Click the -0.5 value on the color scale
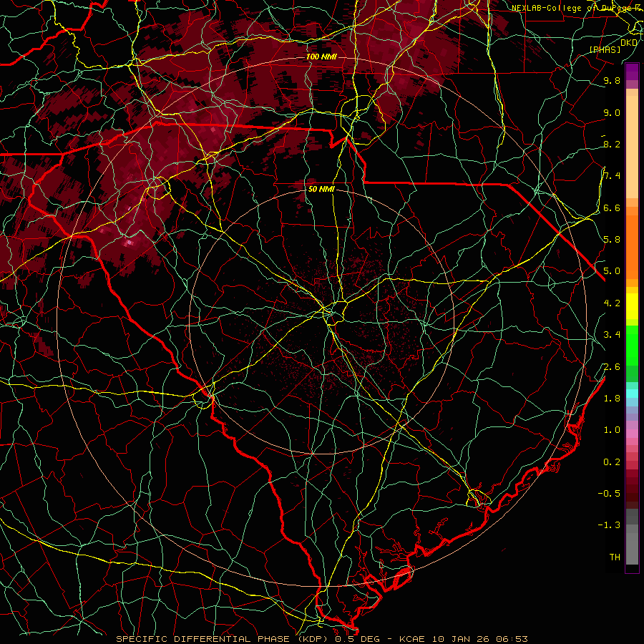The height and width of the screenshot is (644, 644). tap(609, 494)
